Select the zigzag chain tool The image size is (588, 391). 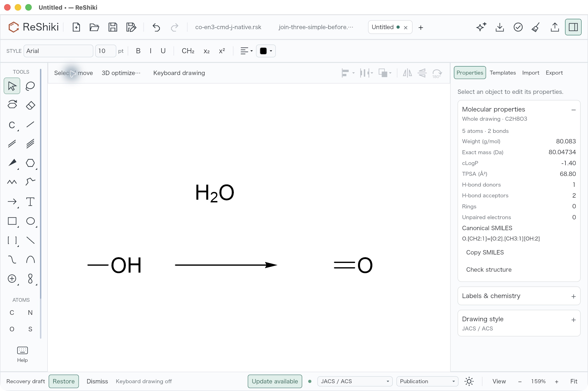click(x=12, y=182)
